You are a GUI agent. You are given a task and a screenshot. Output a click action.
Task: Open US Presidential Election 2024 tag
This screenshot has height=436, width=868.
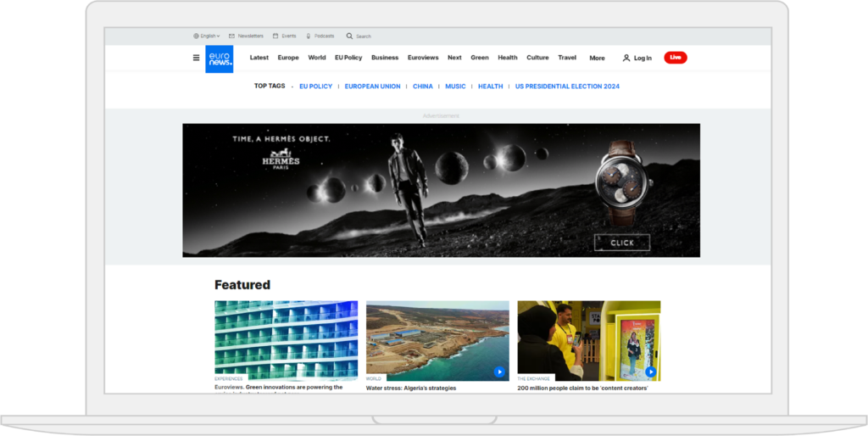[x=567, y=87]
